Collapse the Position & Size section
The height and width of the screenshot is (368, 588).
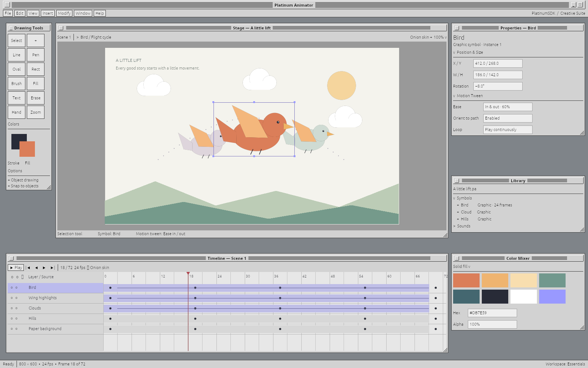click(x=468, y=52)
